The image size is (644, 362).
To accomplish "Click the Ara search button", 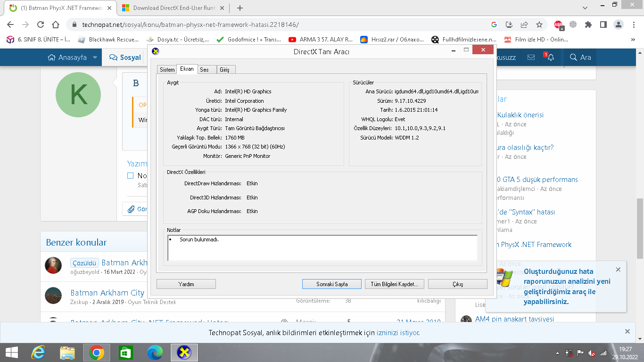I will click(580, 58).
